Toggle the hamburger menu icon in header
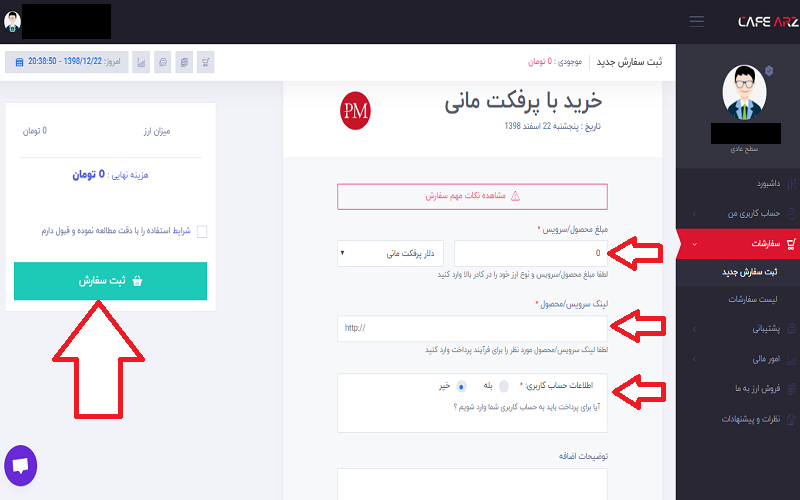This screenshot has height=500, width=800. 696,21
